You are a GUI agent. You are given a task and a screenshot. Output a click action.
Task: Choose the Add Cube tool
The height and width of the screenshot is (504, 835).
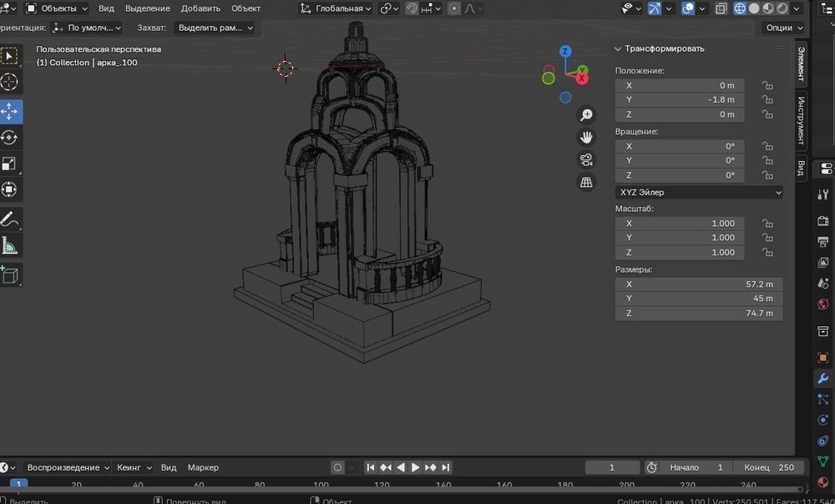coord(10,275)
